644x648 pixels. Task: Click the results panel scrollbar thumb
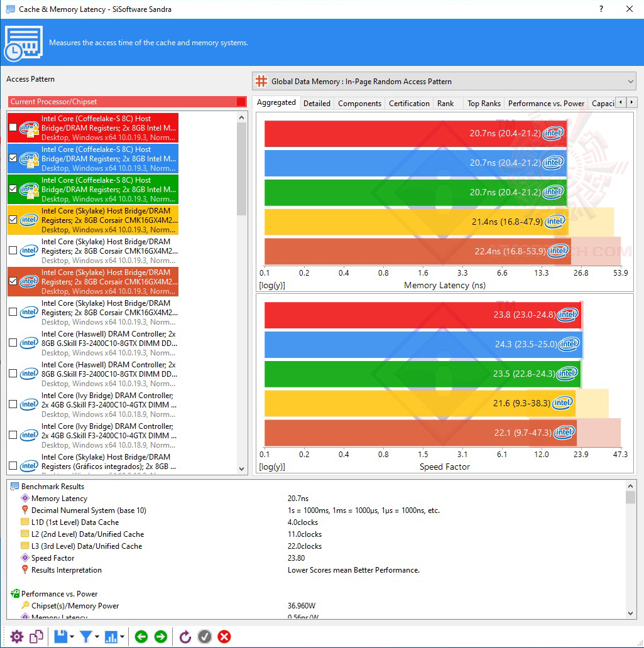(x=630, y=497)
